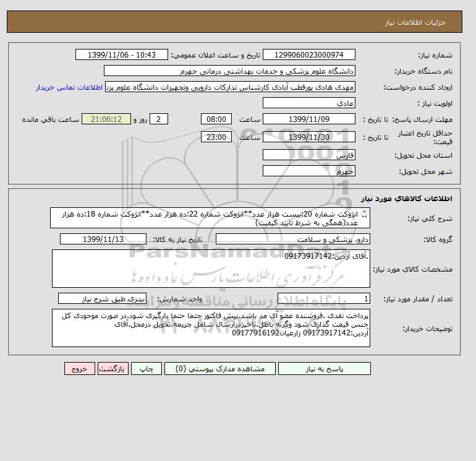This screenshot has height=461, width=476.
Task: Open 'مشاهده مدارک پیوستی (0)' attachments button
Action: [x=220, y=369]
